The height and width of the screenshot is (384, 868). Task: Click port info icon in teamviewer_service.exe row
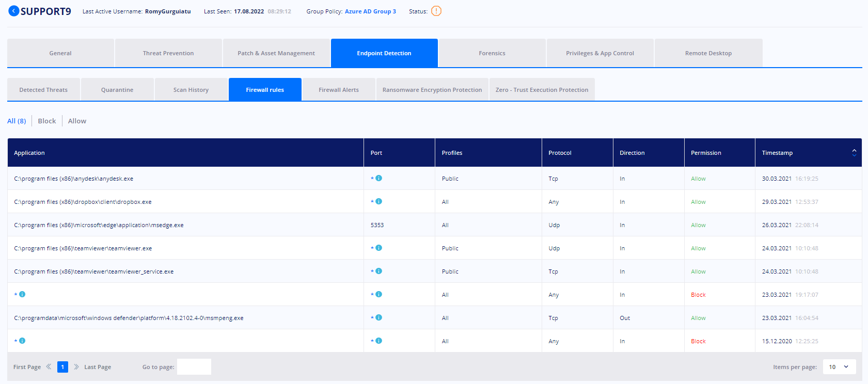tap(379, 271)
